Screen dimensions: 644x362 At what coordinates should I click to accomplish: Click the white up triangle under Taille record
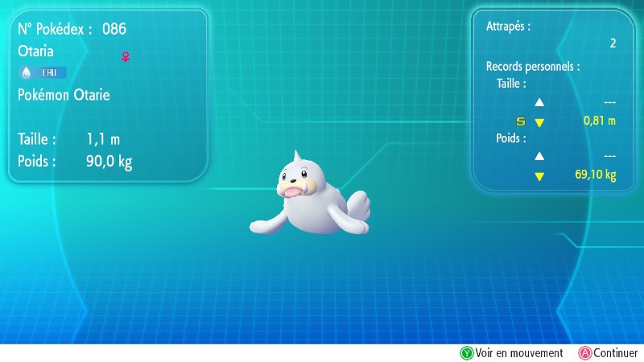pos(539,102)
